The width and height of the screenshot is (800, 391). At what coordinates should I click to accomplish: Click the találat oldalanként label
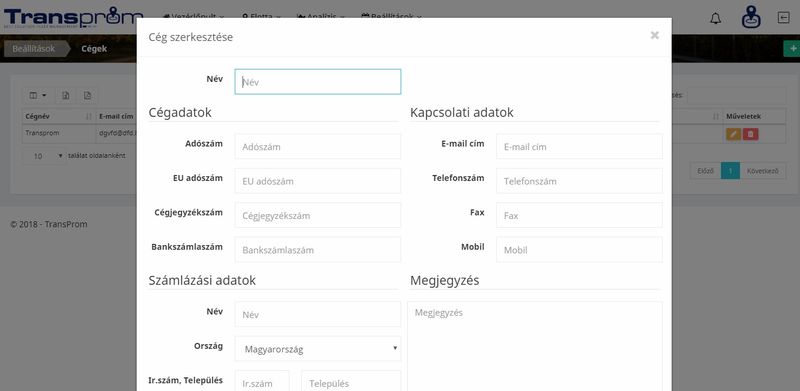coord(97,156)
